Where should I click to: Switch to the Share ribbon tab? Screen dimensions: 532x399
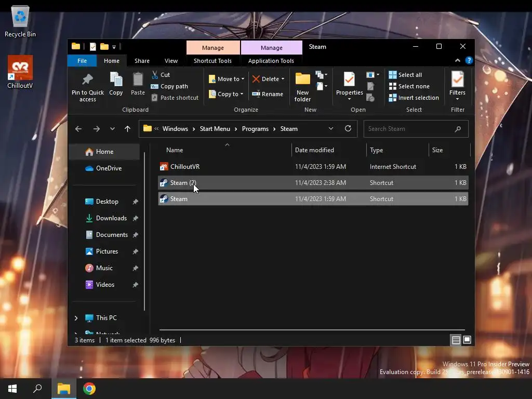pos(142,61)
